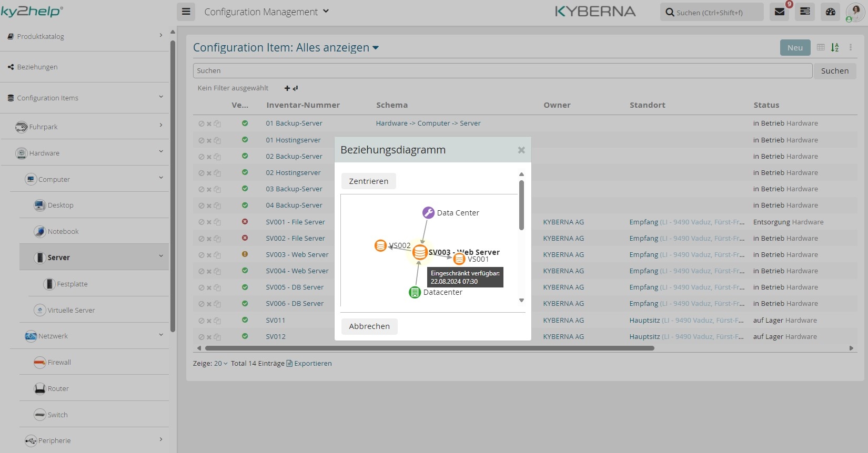Close the Beziehungsdiagramm dialog

[521, 150]
